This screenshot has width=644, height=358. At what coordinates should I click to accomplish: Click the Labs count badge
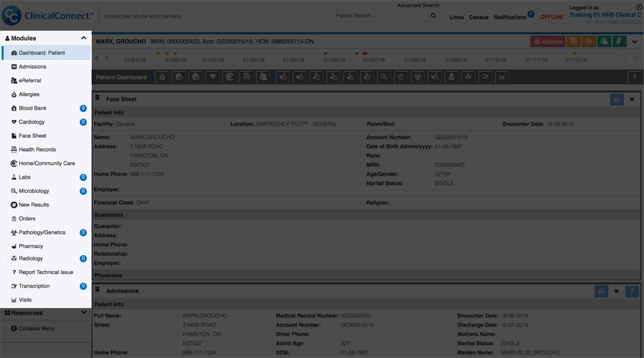83,177
